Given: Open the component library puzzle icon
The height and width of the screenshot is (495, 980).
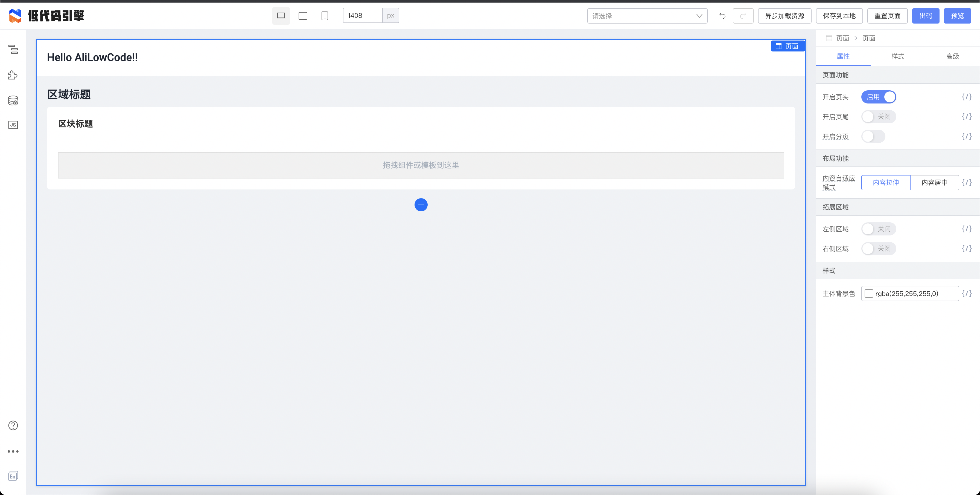Looking at the screenshot, I should 13,75.
